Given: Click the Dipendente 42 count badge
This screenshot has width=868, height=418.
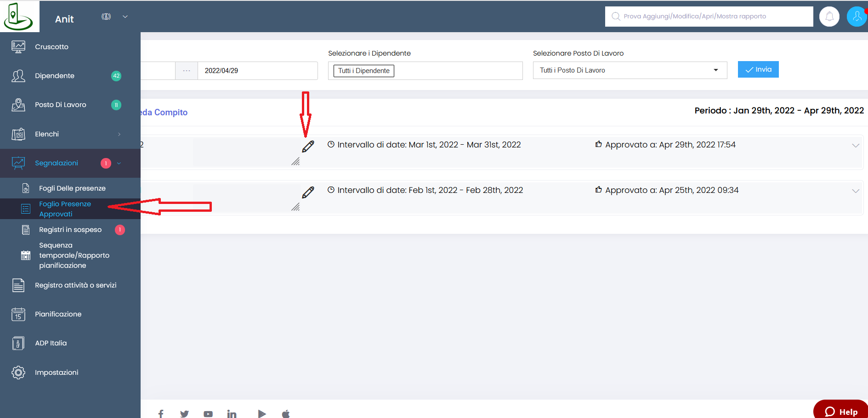Looking at the screenshot, I should (x=116, y=76).
